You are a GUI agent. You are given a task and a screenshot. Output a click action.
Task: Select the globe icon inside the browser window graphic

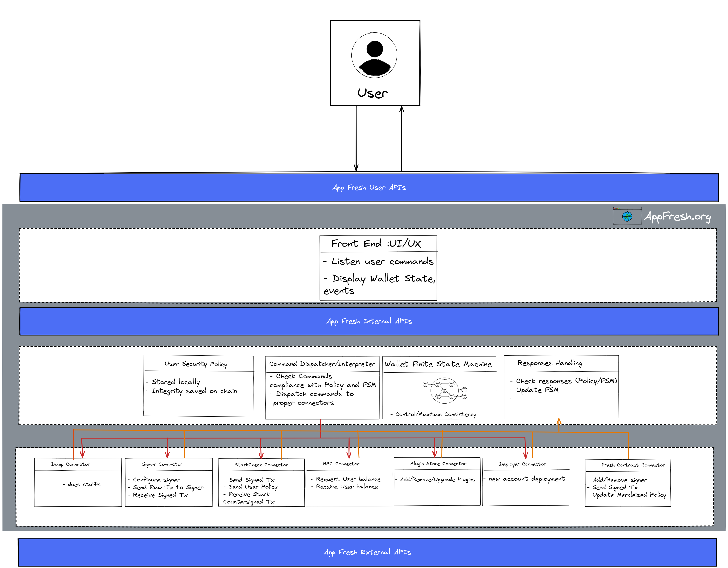[x=627, y=216]
